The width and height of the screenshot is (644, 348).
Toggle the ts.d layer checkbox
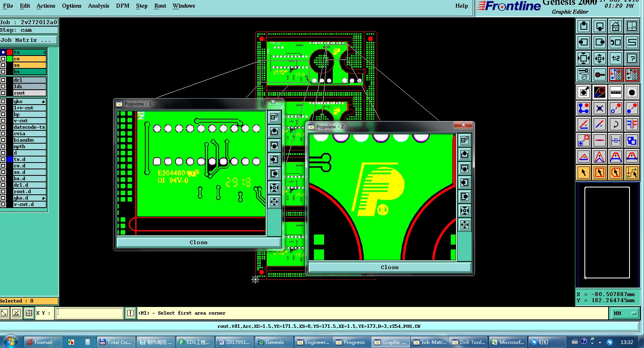3,159
